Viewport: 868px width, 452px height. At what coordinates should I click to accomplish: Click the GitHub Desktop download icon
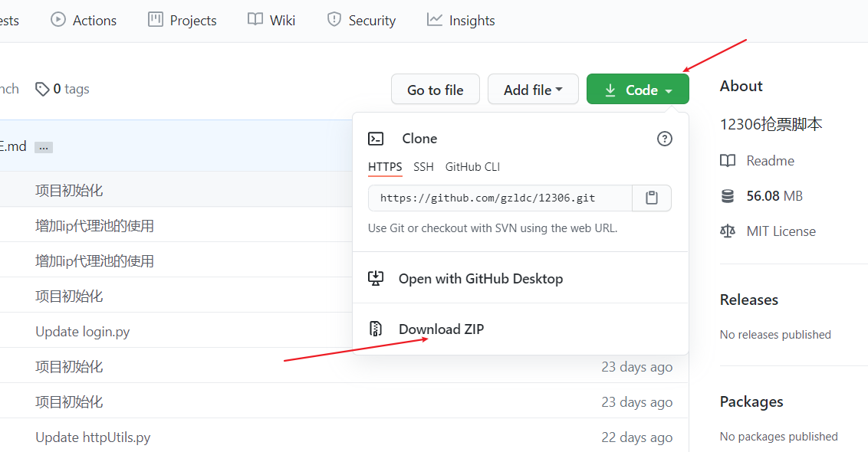pyautogui.click(x=376, y=278)
